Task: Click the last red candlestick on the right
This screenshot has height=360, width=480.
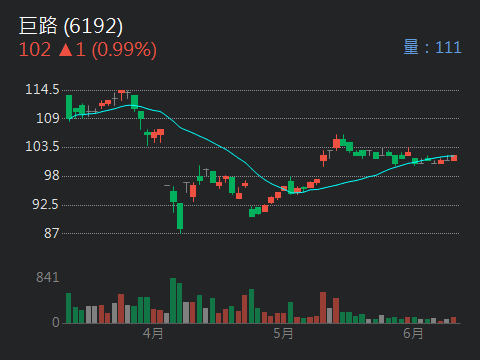Action: pyautogui.click(x=454, y=158)
